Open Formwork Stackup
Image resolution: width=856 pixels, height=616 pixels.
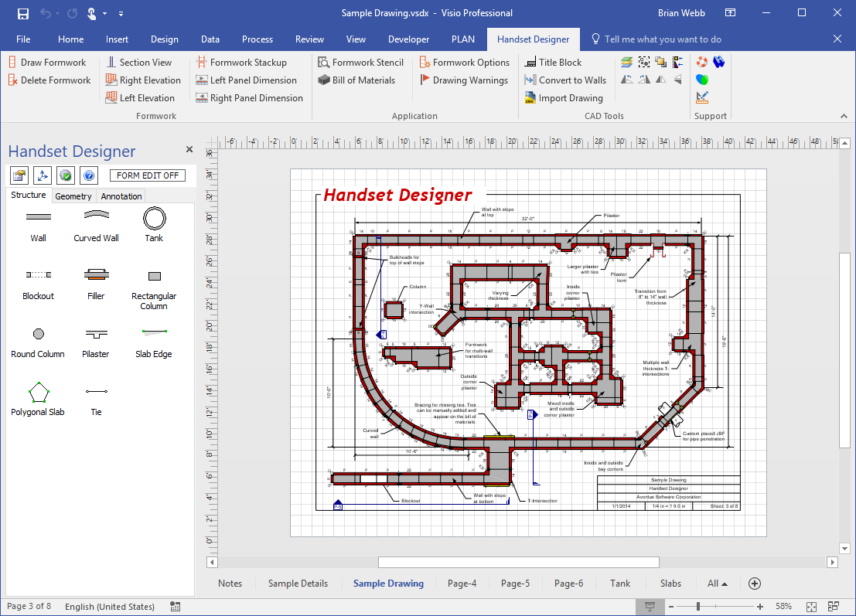pyautogui.click(x=241, y=62)
